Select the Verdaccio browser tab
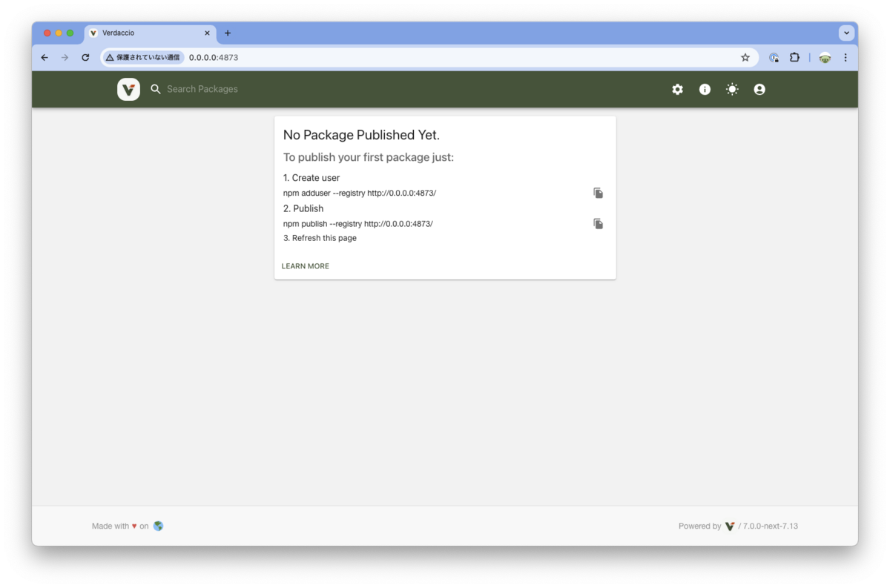This screenshot has width=890, height=588. (151, 33)
